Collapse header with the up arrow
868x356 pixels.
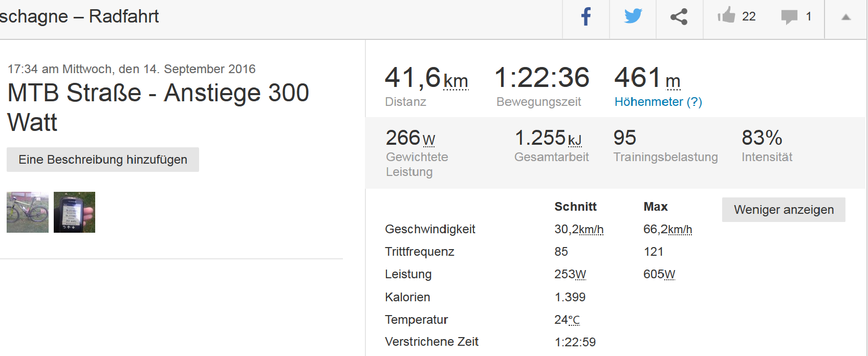pos(846,17)
